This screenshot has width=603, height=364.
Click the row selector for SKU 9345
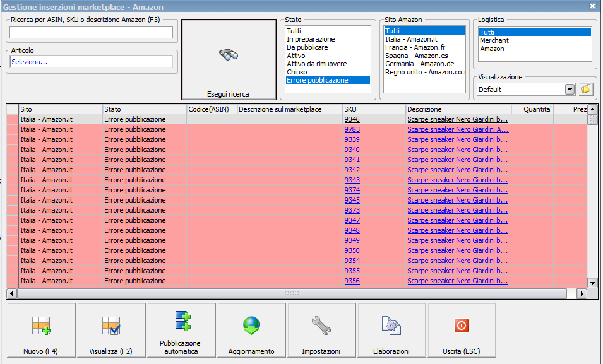pyautogui.click(x=12, y=200)
